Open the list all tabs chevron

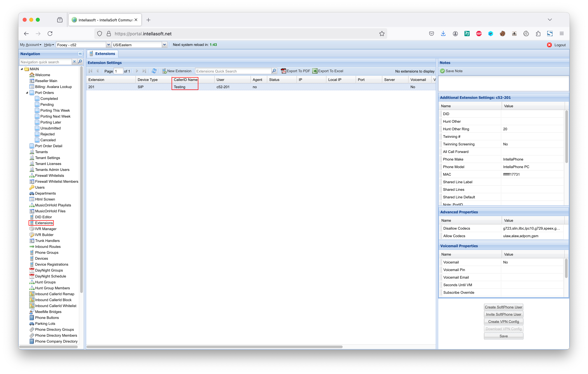(x=550, y=20)
